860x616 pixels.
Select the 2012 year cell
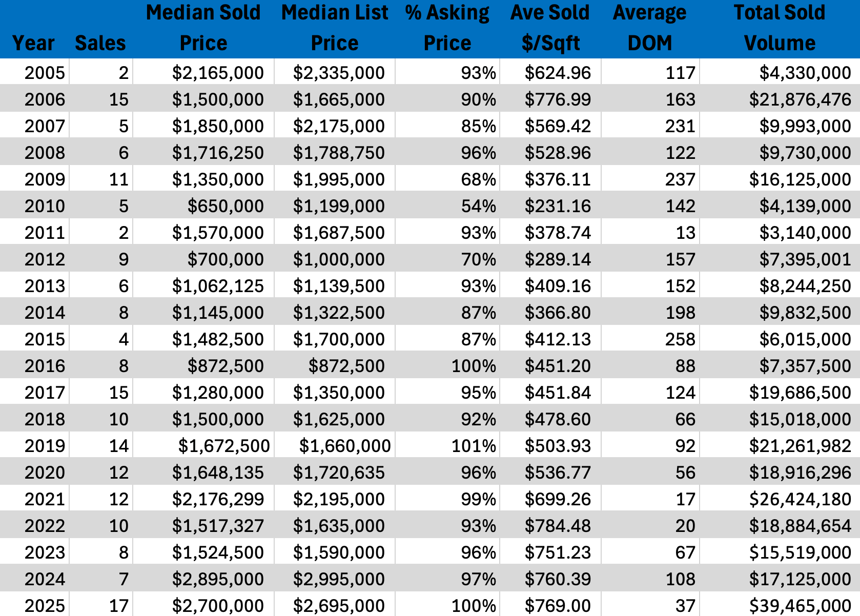pos(45,259)
